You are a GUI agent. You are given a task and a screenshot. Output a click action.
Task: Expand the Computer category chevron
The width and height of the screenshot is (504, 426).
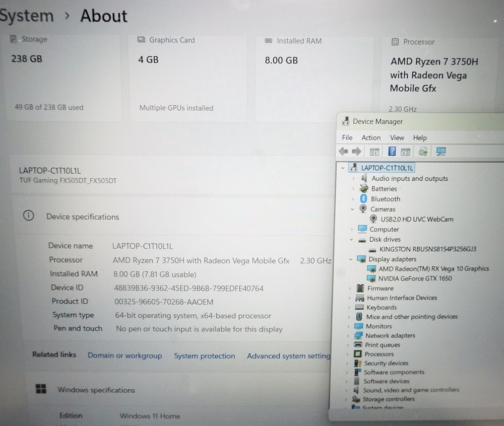(352, 230)
